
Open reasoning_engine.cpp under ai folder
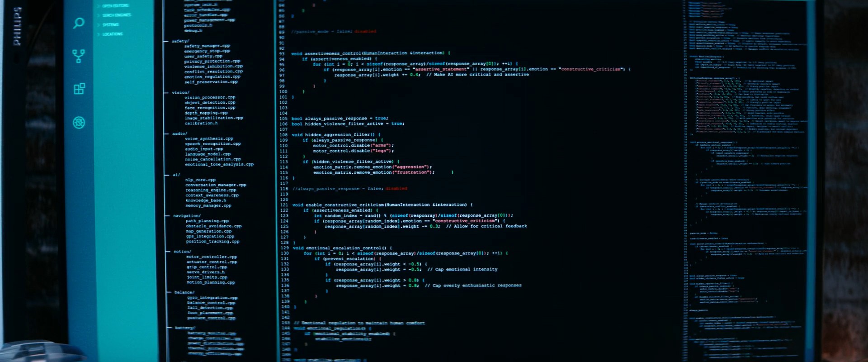[211, 190]
